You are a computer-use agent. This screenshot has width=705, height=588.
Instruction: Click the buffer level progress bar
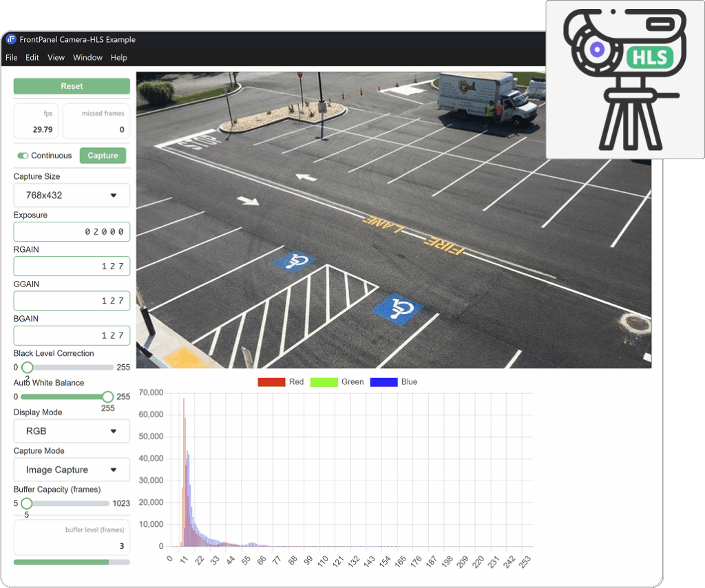pyautogui.click(x=72, y=562)
